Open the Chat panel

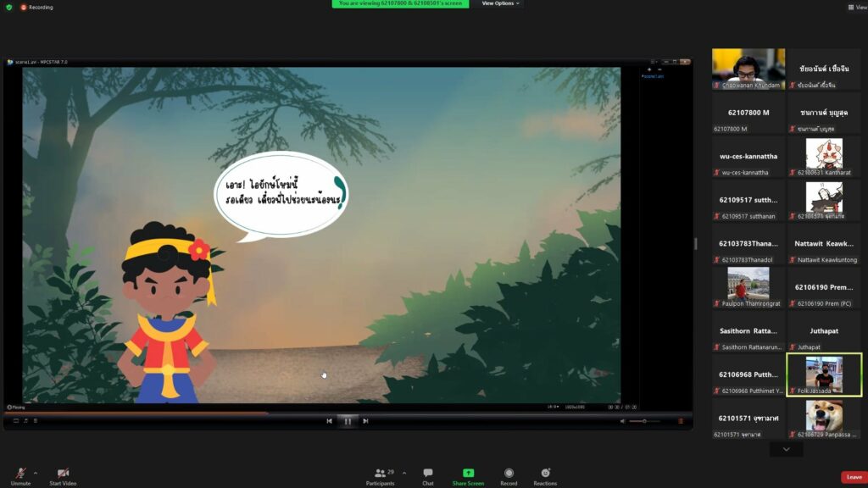click(427, 473)
